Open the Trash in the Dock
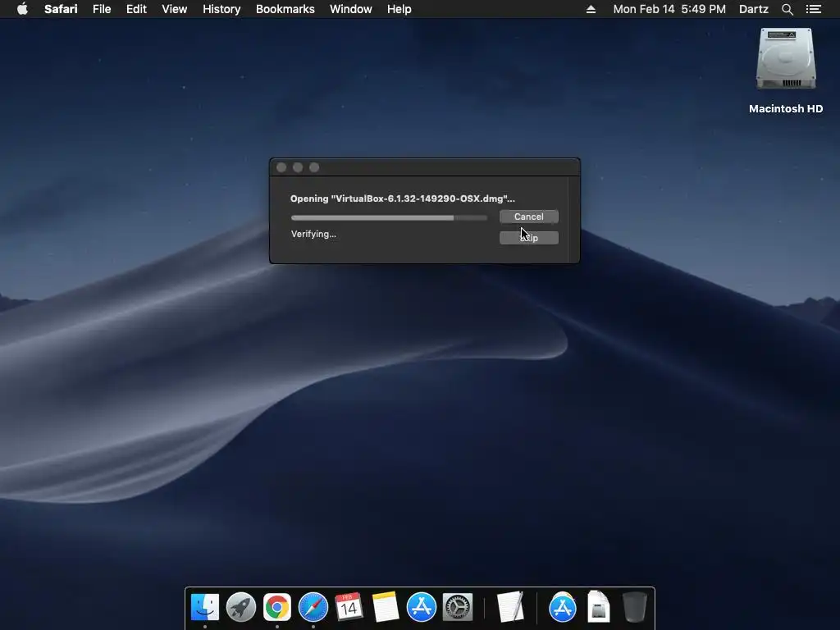The image size is (840, 630). 635,607
